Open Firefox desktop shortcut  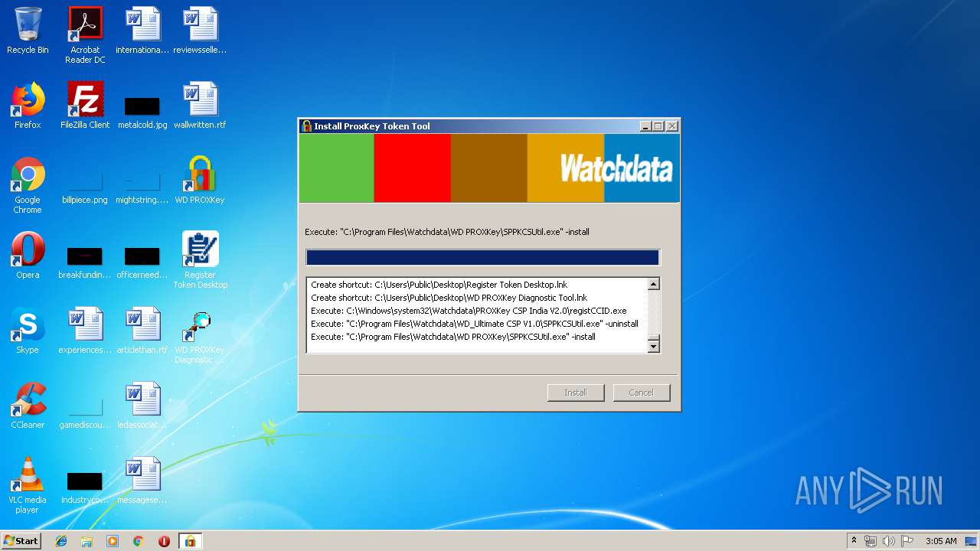[x=28, y=106]
